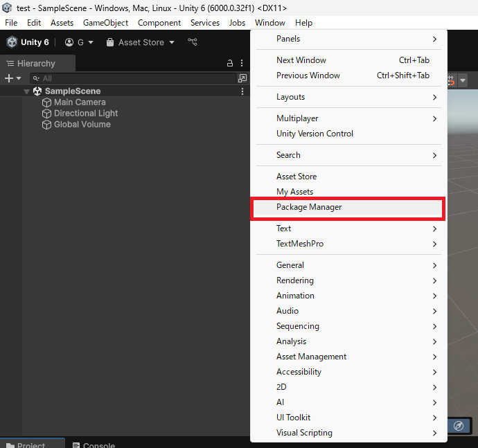
Task: Expand the TextMeshPro submenu
Action: pos(348,244)
